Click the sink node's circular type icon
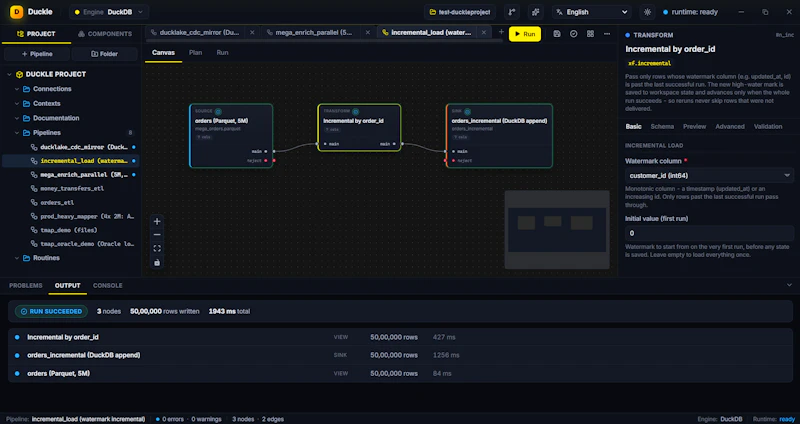The image size is (800, 424). point(467,111)
